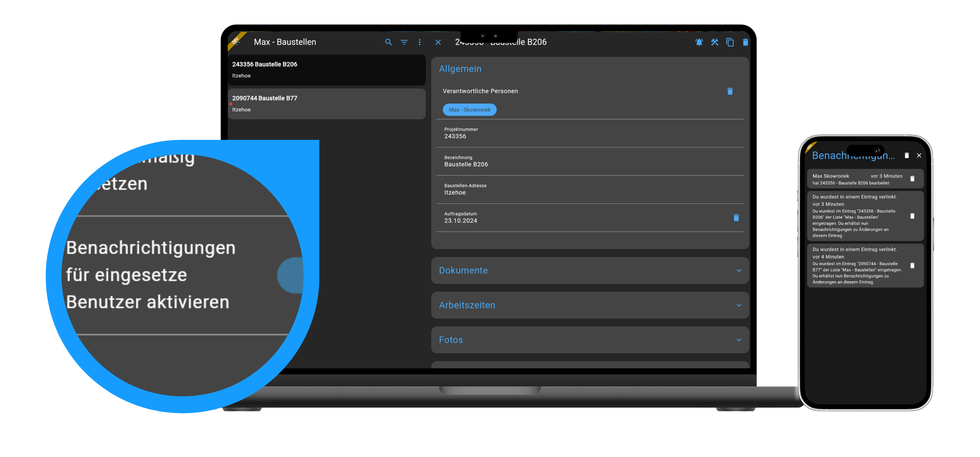Toggle Benachrichtigungen für eingesetze Benutzer aktivieren switch

pos(291,275)
